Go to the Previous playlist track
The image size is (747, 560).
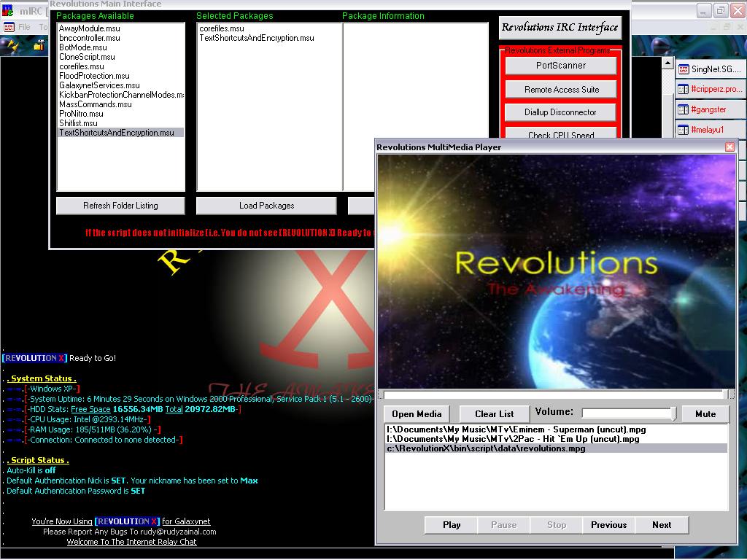click(x=609, y=525)
